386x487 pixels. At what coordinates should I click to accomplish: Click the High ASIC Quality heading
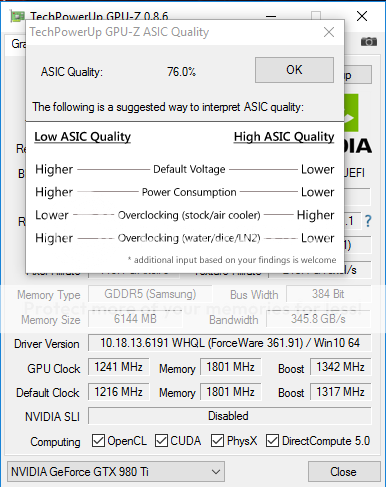[284, 137]
